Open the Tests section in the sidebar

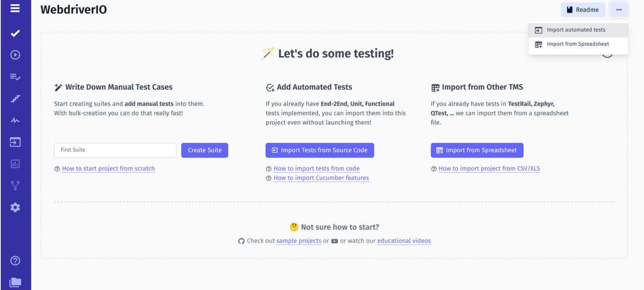pos(15,33)
